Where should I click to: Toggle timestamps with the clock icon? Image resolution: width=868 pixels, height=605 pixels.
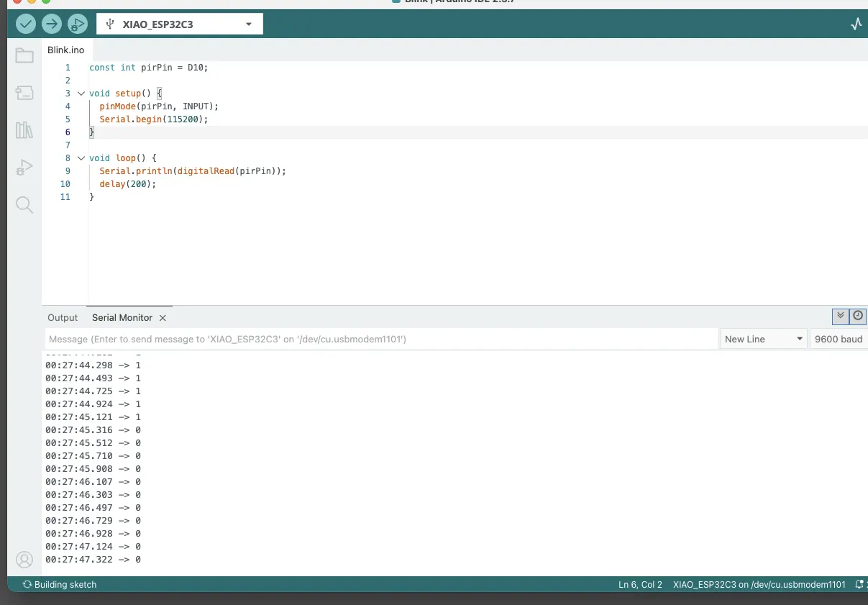click(857, 316)
